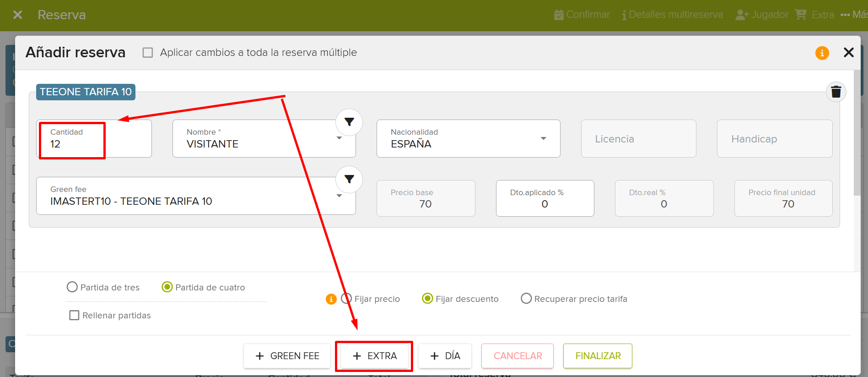Add a day using the + DÍA button
868x377 pixels.
click(x=445, y=356)
